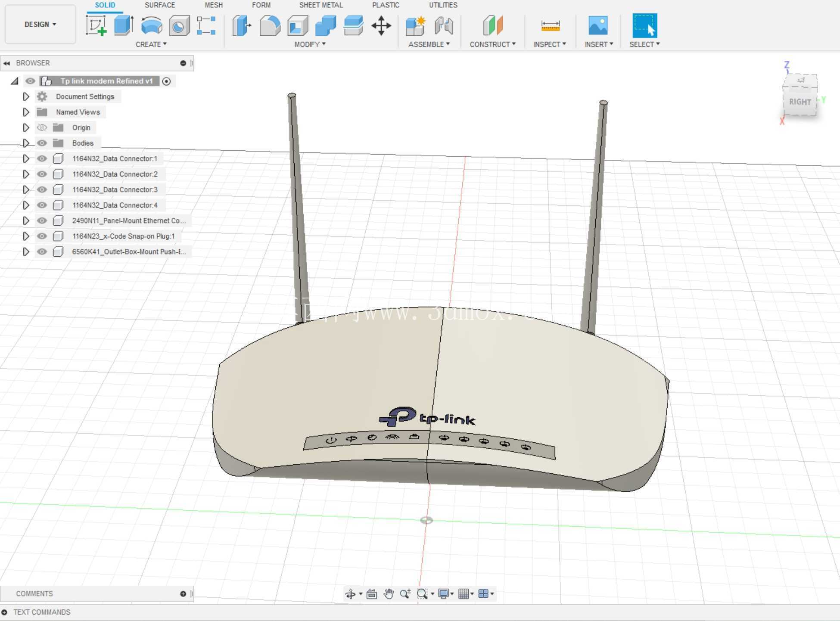Screen dimensions: 840x621
Task: Switch to the SOLID tab
Action: [105, 5]
